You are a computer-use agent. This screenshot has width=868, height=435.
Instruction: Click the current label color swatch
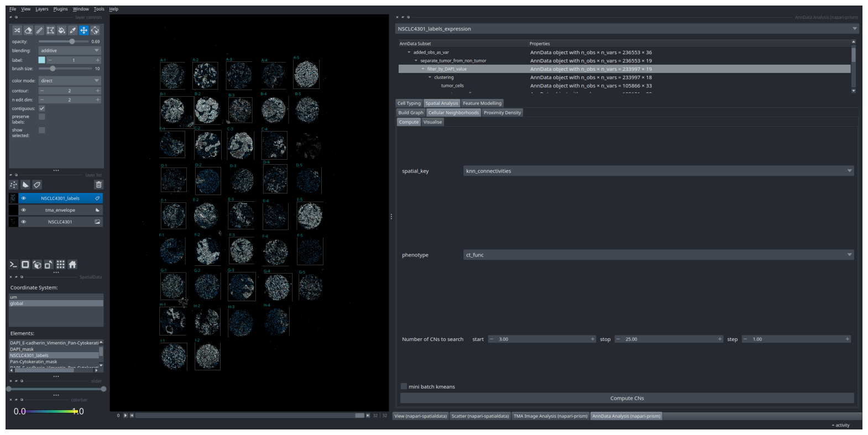41,60
